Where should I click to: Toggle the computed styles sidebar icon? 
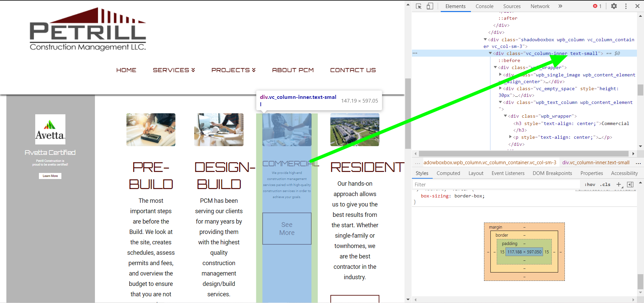pyautogui.click(x=630, y=185)
